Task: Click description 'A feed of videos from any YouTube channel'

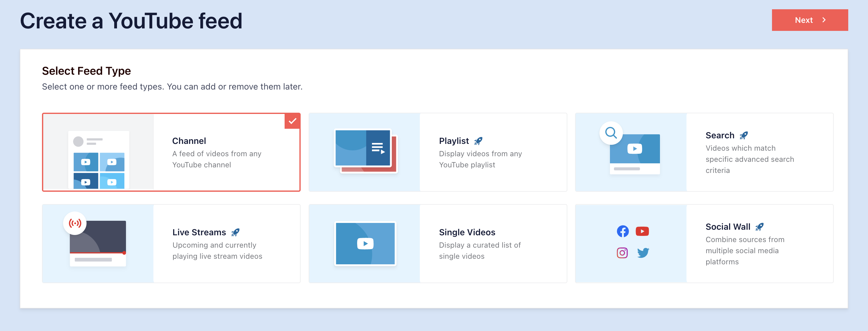Action: 217,159
